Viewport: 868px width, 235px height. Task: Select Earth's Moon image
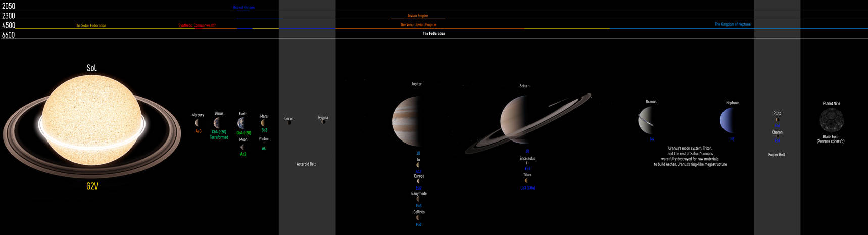(242, 147)
